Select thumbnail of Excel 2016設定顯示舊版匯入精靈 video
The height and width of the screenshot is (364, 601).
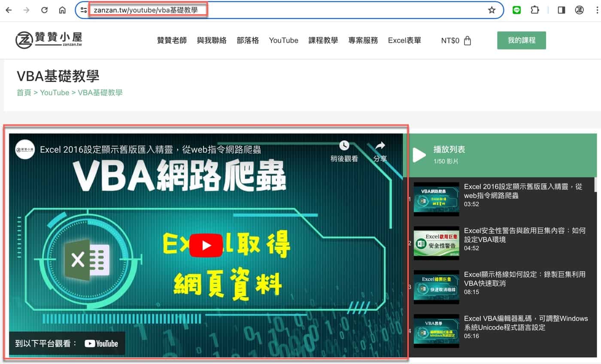436,199
